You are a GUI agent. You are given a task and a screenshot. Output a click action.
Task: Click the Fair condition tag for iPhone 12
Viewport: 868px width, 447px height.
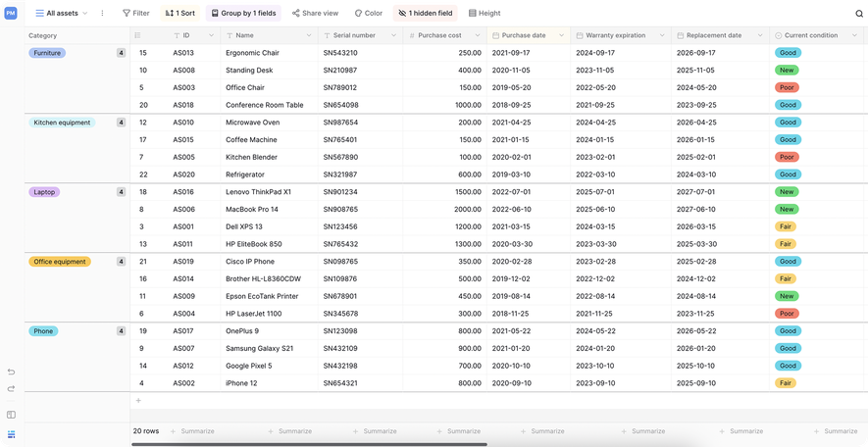click(x=785, y=383)
